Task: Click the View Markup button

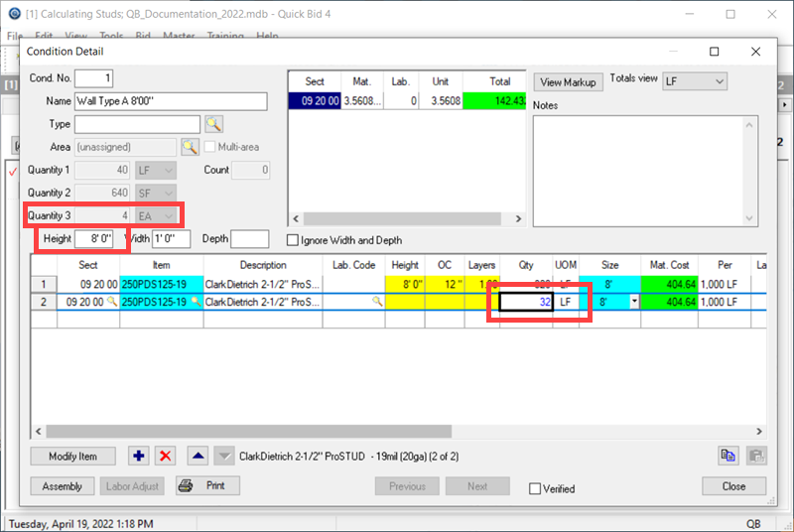Action: coord(568,82)
